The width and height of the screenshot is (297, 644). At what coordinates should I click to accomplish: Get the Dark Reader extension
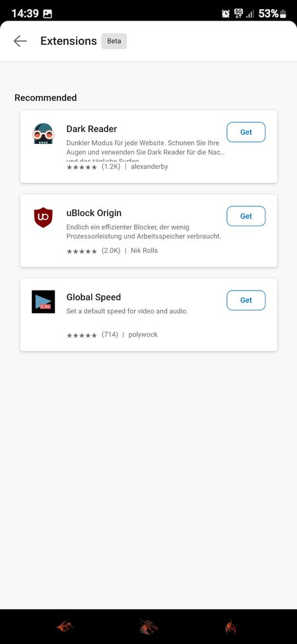click(246, 132)
